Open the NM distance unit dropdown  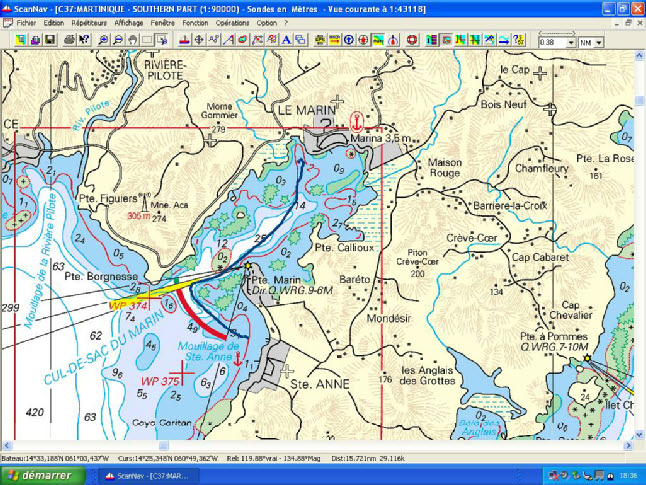pos(599,43)
